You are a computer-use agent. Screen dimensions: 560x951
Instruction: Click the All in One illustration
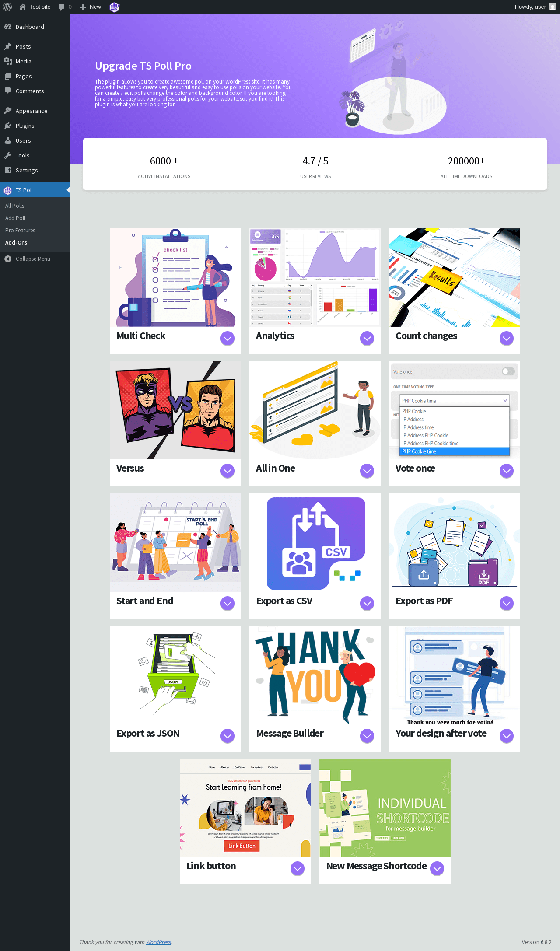[315, 410]
